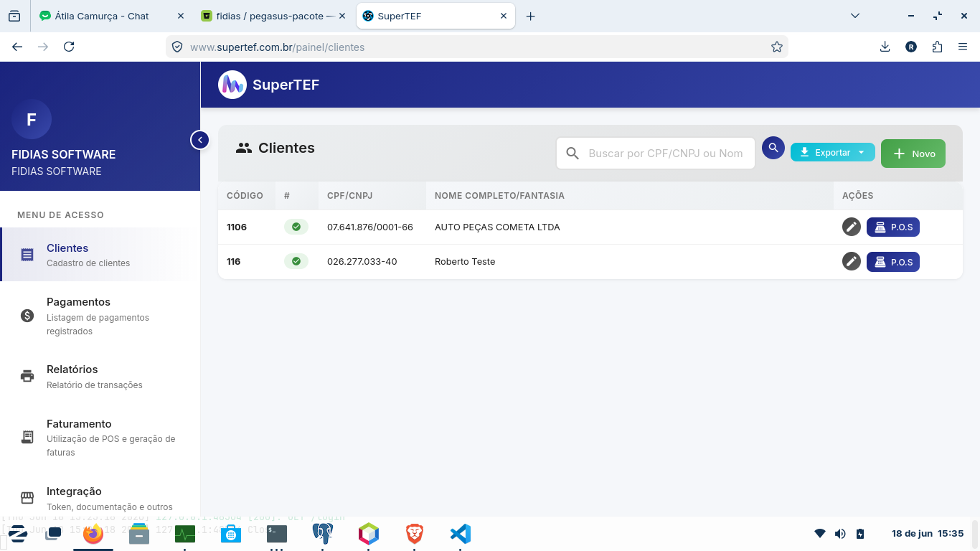Image resolution: width=980 pixels, height=551 pixels.
Task: Collapse the sidebar with chevron arrow button
Action: click(x=199, y=140)
